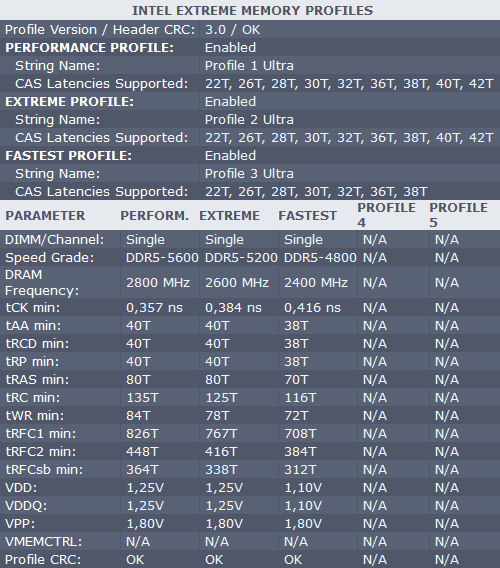
Task: Click the Intel Extreme Memory Profiles heading
Action: point(252,11)
